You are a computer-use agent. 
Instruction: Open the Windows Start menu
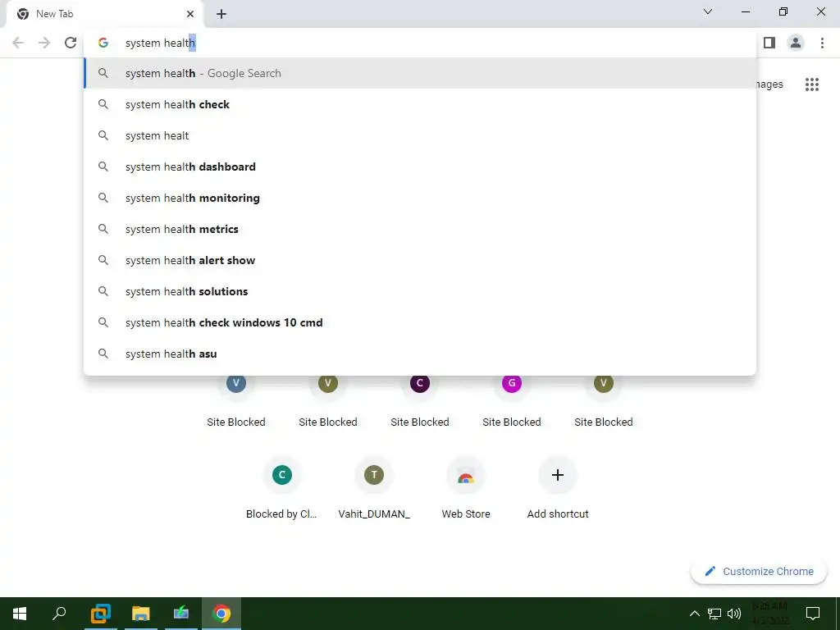[x=20, y=614]
